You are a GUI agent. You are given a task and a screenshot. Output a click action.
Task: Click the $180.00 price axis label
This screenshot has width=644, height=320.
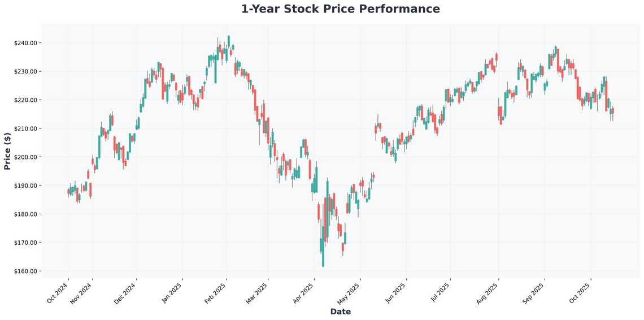25,214
